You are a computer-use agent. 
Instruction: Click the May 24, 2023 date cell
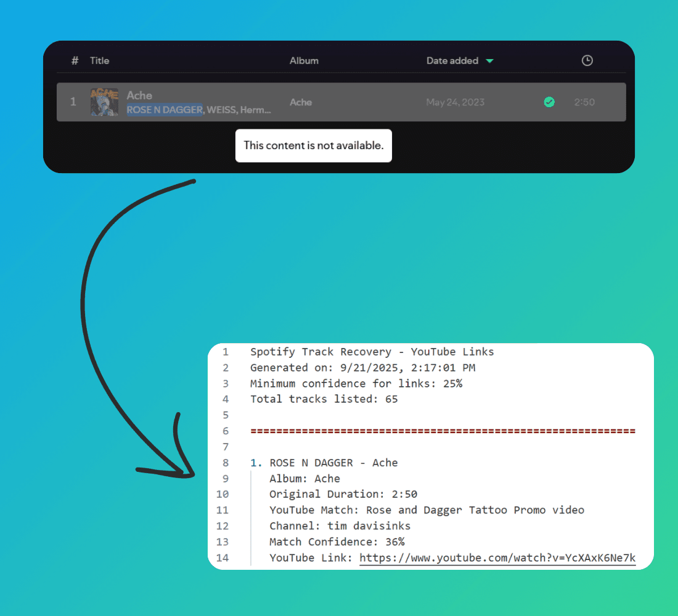(x=455, y=102)
